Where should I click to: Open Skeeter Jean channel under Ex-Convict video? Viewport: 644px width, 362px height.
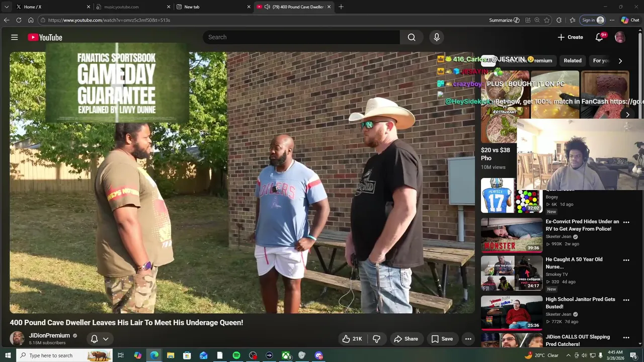[x=558, y=237]
